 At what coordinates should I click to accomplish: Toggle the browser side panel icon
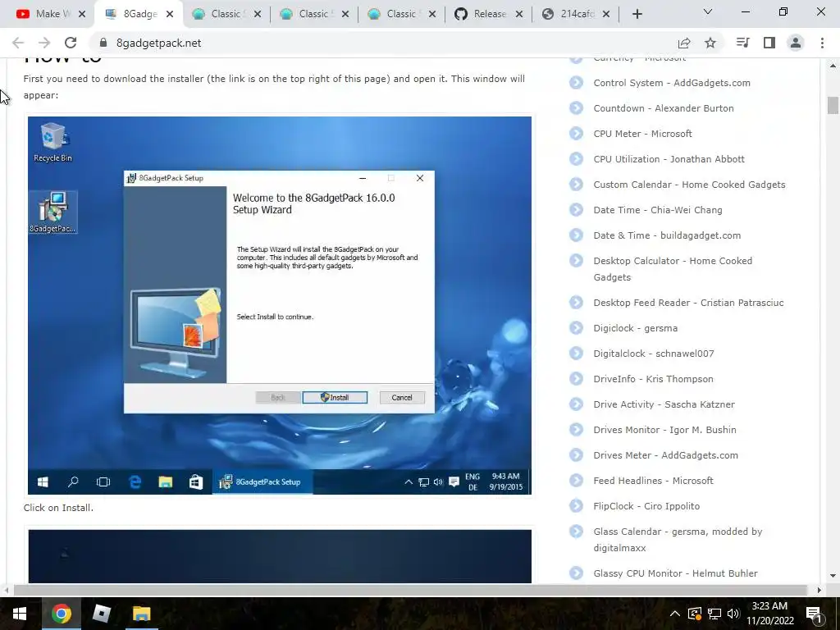coord(769,43)
